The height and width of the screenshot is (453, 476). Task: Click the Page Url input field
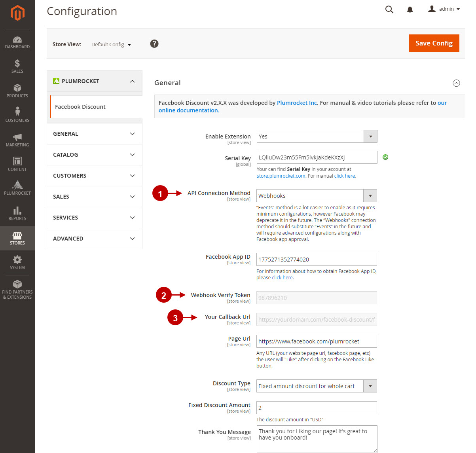click(317, 341)
